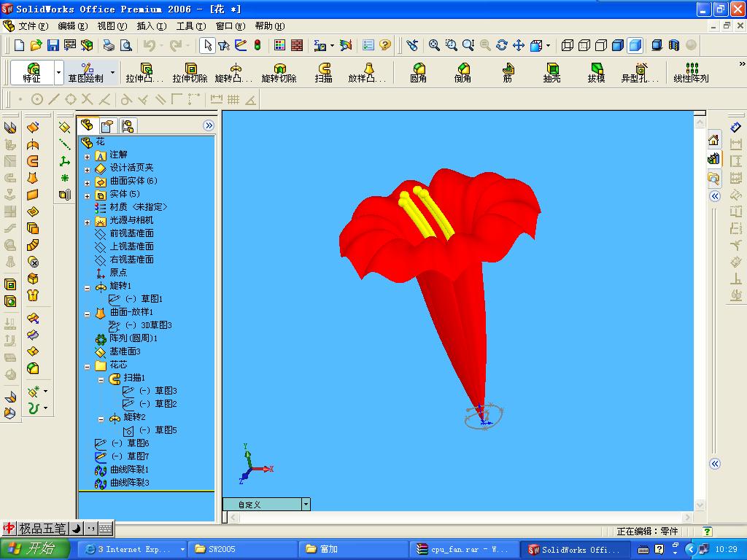Click the Home icon in task pane

(713, 141)
